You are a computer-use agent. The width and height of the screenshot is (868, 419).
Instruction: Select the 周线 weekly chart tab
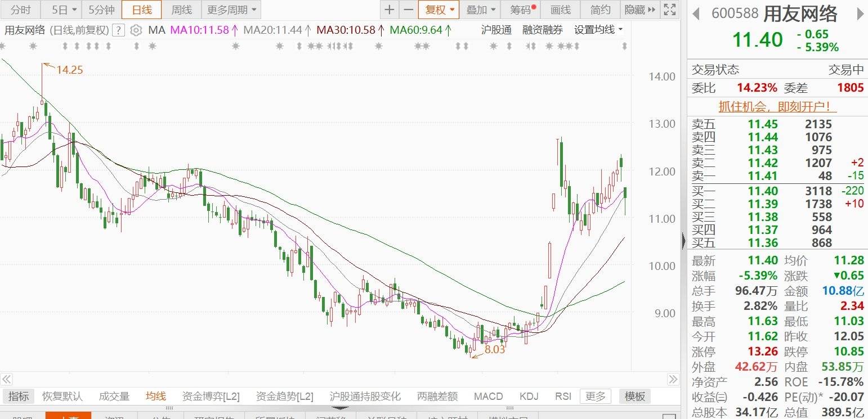(x=181, y=10)
